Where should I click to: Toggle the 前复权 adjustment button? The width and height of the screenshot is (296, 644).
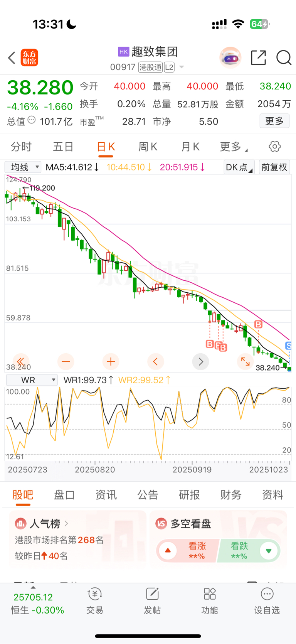[274, 167]
